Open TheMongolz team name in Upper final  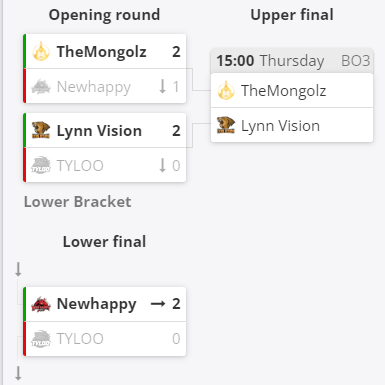click(283, 91)
